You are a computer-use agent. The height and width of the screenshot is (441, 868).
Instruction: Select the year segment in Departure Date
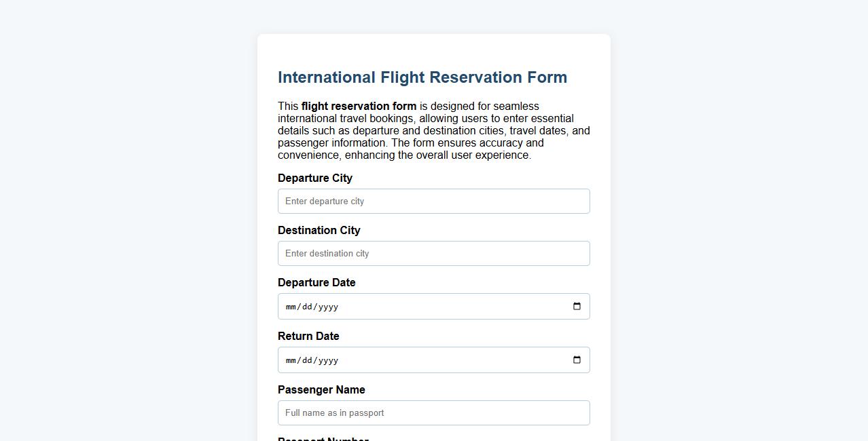tap(328, 306)
